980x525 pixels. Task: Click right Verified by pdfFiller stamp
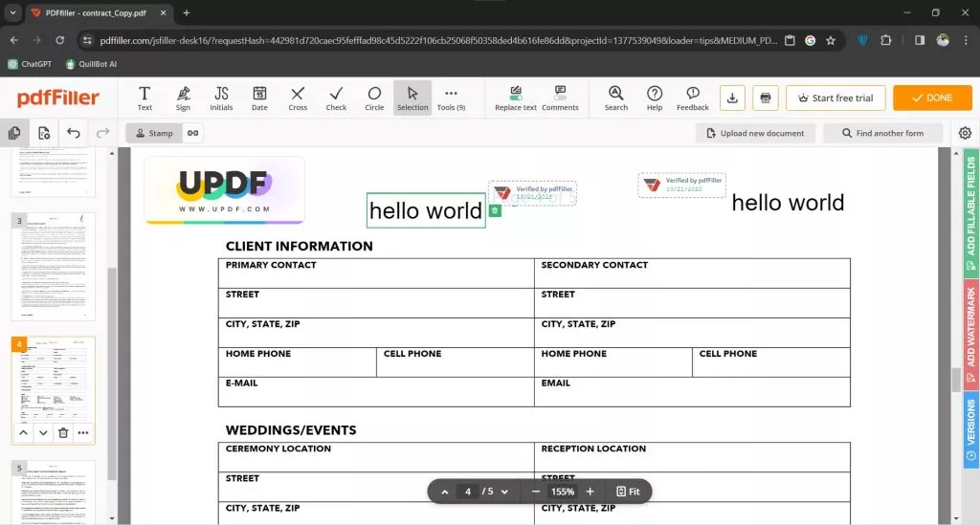pos(681,185)
